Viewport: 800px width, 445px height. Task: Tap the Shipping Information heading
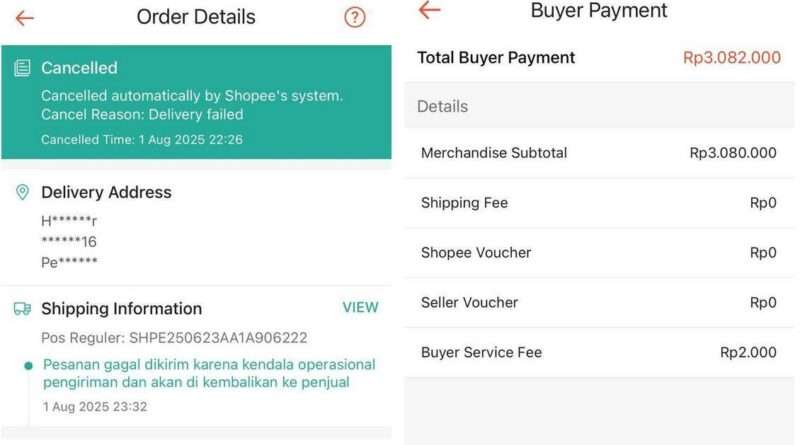tap(121, 308)
